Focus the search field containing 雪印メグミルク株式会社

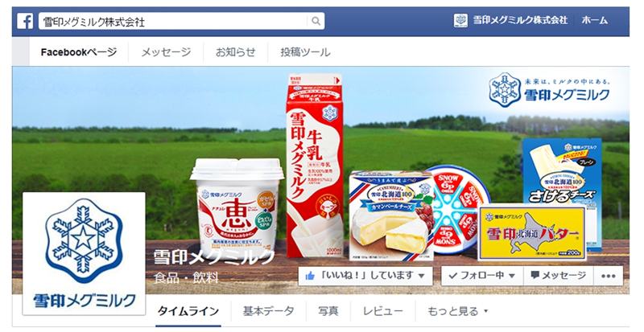pyautogui.click(x=182, y=21)
